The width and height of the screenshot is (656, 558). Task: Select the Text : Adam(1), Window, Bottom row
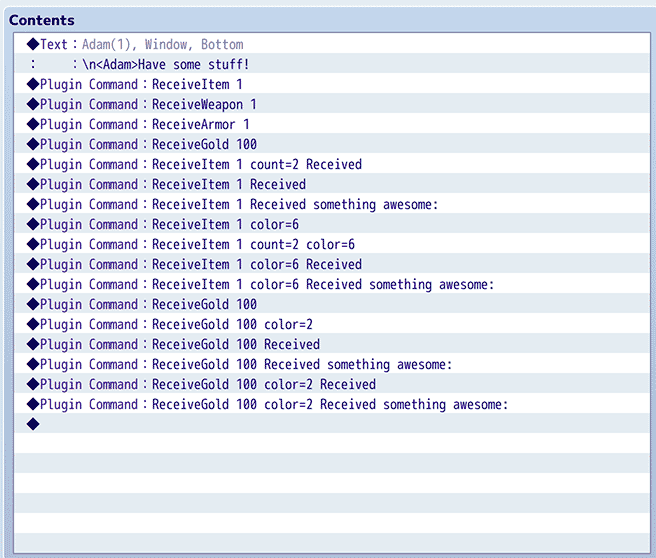tap(332, 44)
